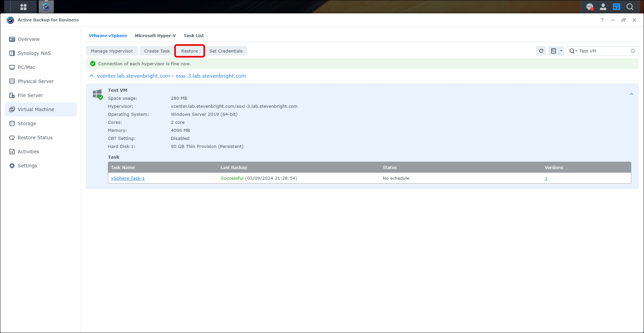Click in the Test VM search field
Viewport: 644px width, 333px height.
pyautogui.click(x=603, y=51)
